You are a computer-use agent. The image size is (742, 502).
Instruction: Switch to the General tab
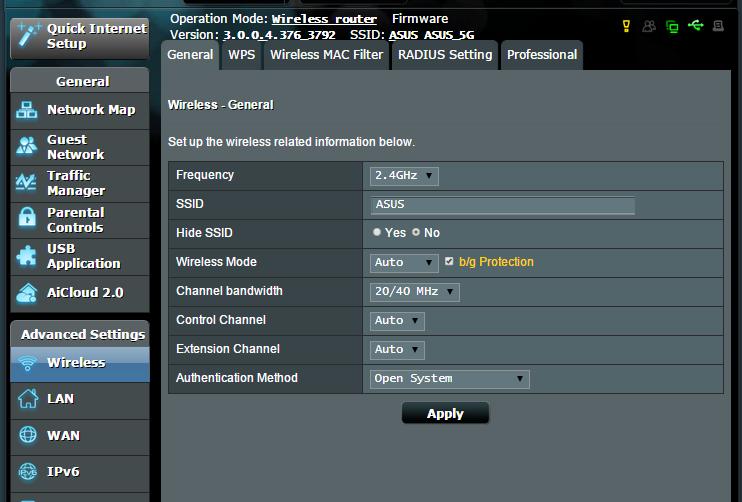coord(190,55)
